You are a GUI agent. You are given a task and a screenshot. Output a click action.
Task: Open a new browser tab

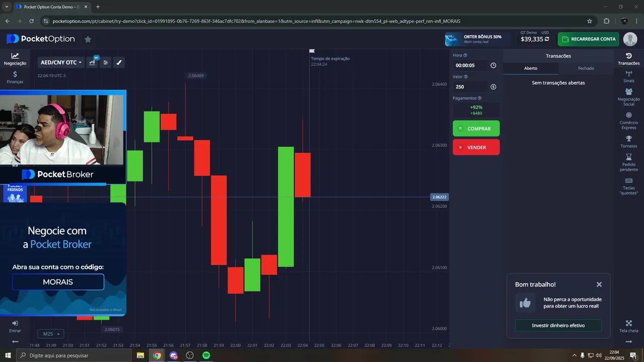pyautogui.click(x=98, y=7)
